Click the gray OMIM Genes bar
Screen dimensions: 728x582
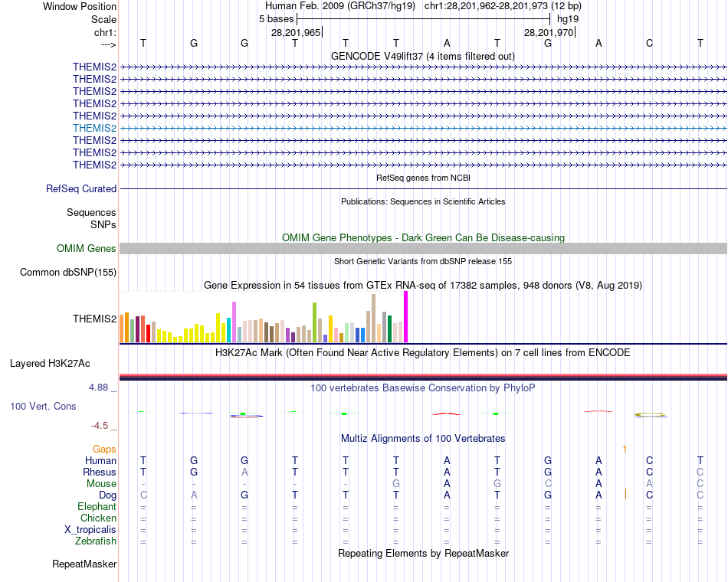click(x=423, y=248)
